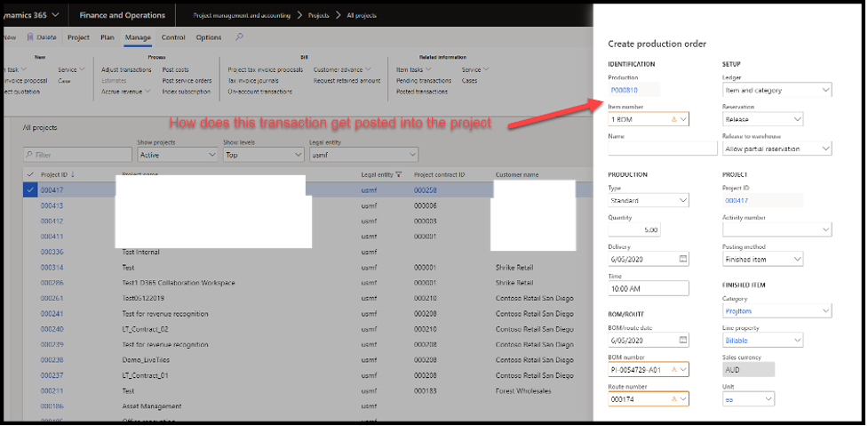Click Project management and accounting breadcrumb
868x426 pixels.
point(242,15)
